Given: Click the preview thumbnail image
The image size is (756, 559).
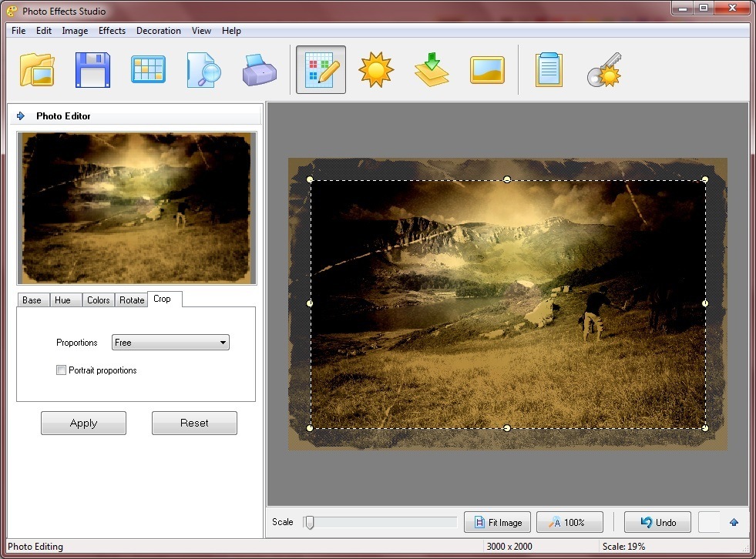Looking at the screenshot, I should point(136,206).
